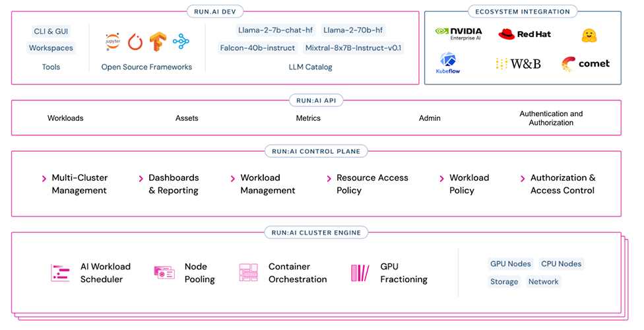
Task: Click the RUN:AI CONTROL PLANE header
Action: click(316, 151)
